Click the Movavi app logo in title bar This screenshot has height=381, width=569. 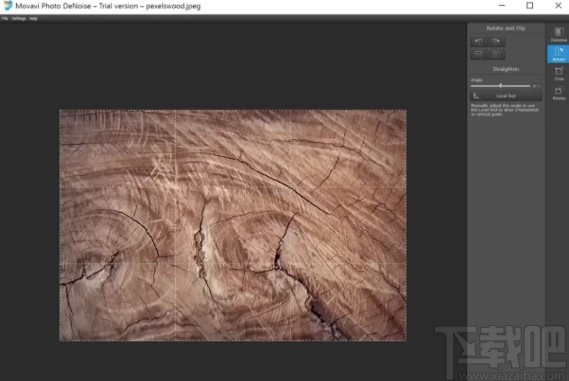coord(7,6)
